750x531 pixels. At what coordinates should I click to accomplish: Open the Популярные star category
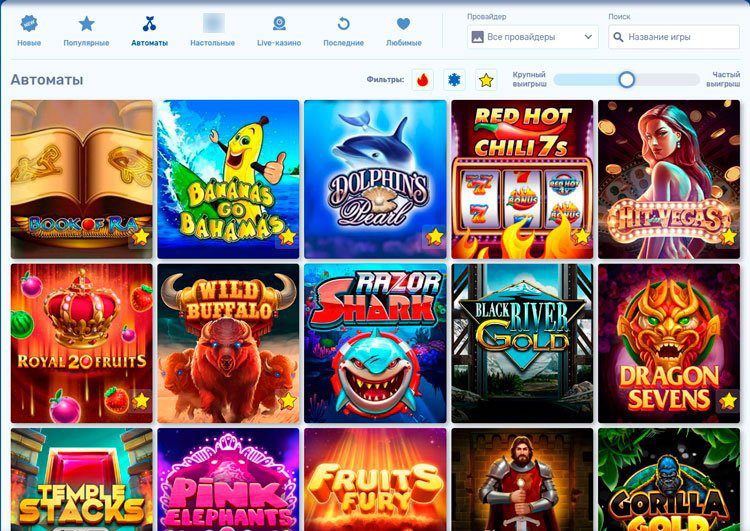coord(86,31)
